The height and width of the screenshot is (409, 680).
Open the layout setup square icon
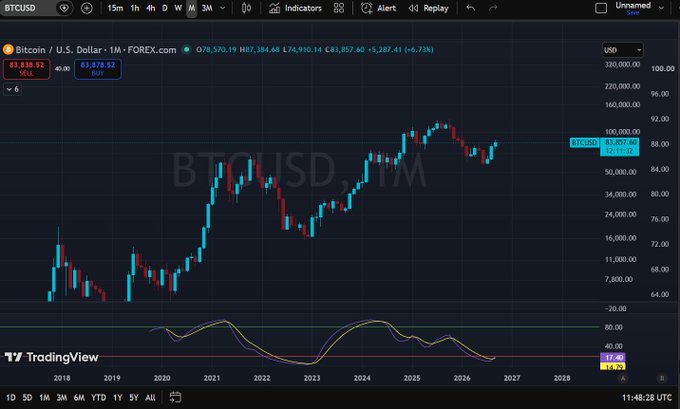coord(601,8)
